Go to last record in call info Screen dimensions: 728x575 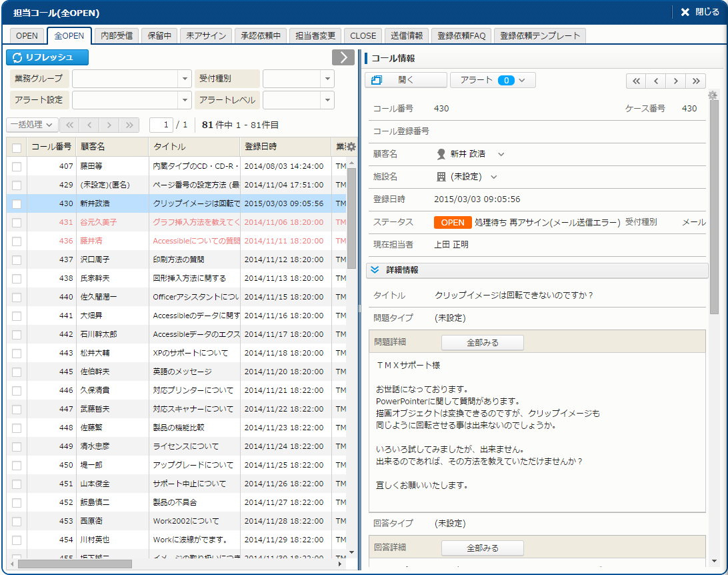pyautogui.click(x=695, y=81)
